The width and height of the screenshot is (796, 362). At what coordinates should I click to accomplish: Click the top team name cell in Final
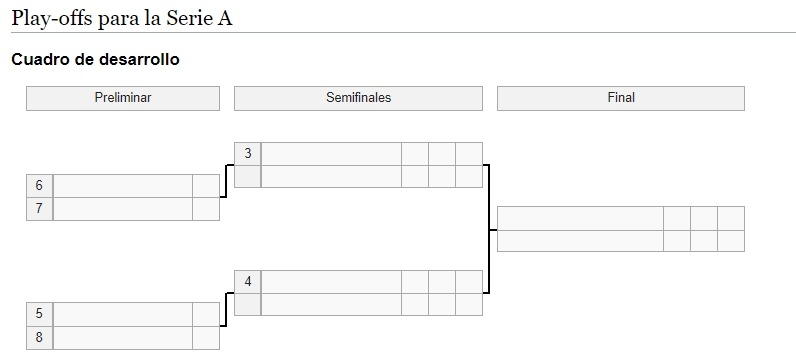click(x=580, y=218)
